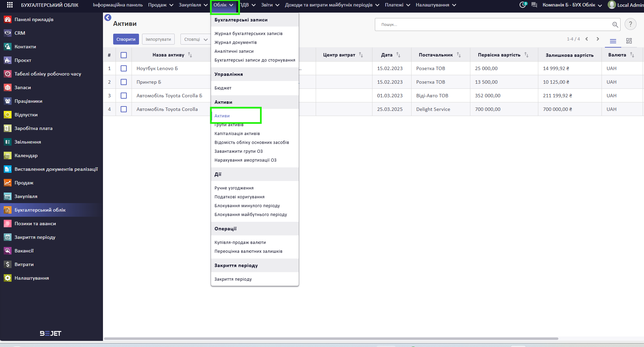This screenshot has height=347, width=644.
Task: Open Закриття періоду sidebar icon
Action: tap(7, 237)
